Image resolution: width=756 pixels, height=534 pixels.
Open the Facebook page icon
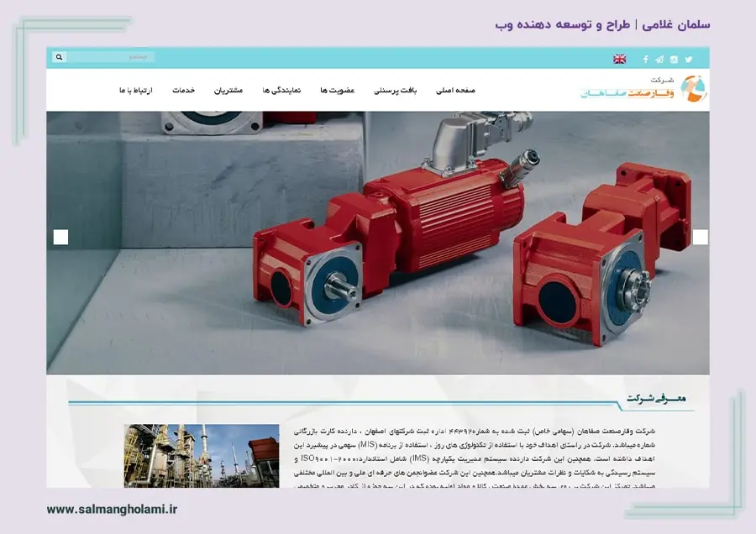(x=643, y=59)
